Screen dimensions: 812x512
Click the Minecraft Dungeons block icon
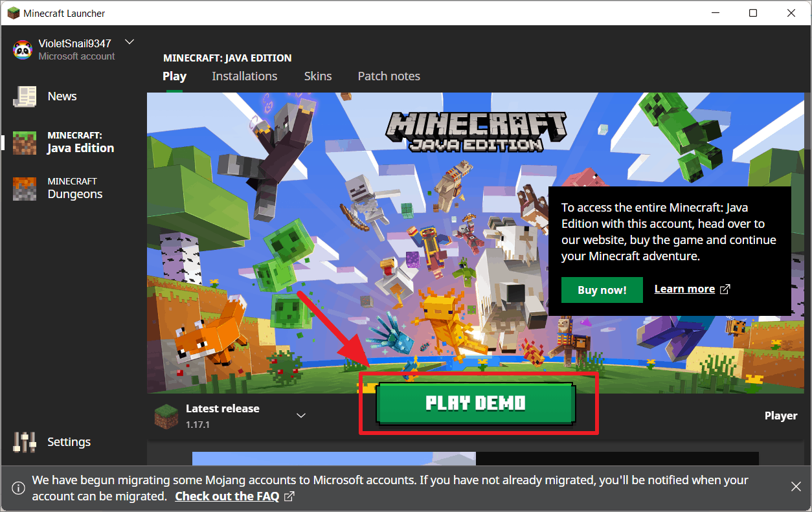coord(25,188)
